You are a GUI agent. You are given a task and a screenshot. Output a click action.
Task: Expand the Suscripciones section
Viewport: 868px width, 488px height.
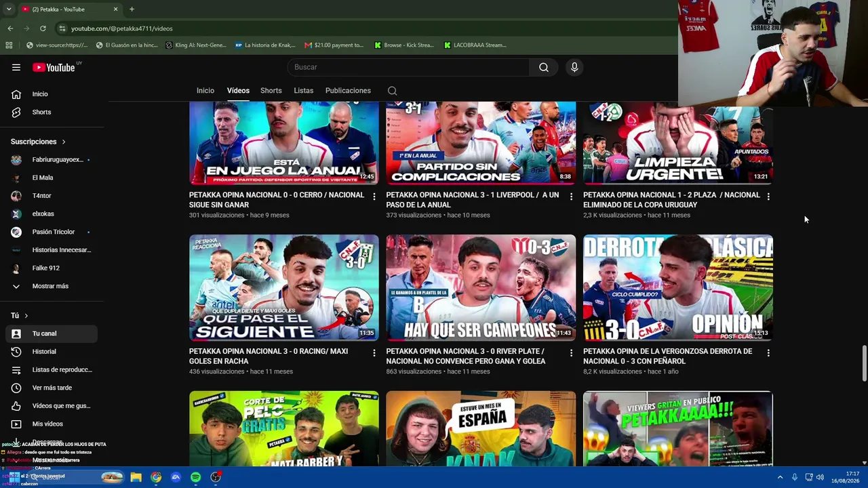(38, 142)
